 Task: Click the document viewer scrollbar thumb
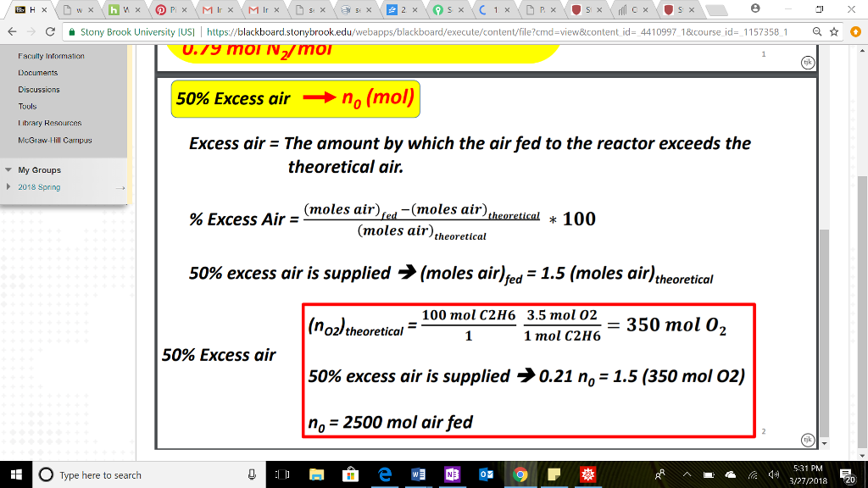[824, 332]
